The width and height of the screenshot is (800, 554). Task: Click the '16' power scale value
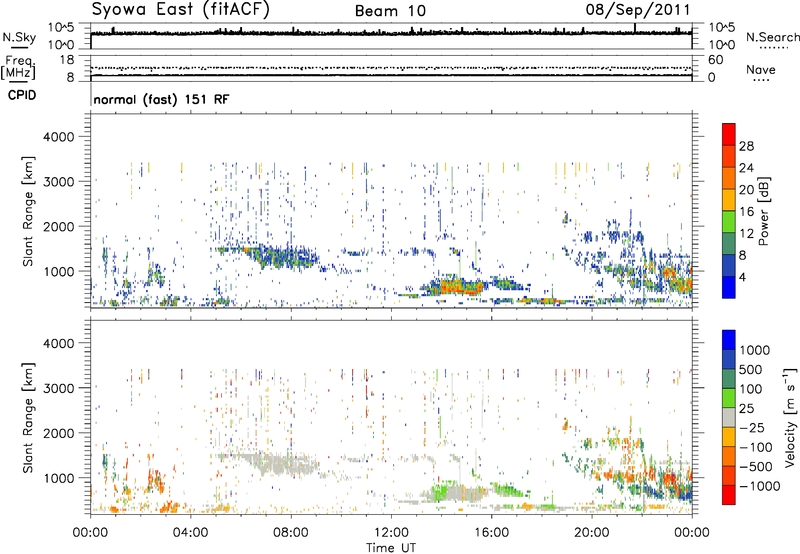pyautogui.click(x=746, y=212)
